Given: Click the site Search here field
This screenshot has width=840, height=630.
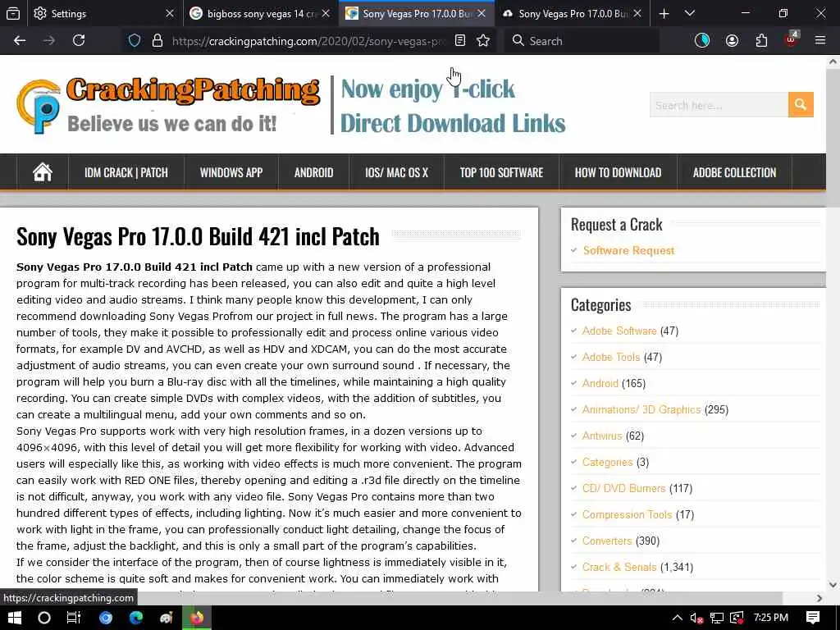Looking at the screenshot, I should (719, 104).
